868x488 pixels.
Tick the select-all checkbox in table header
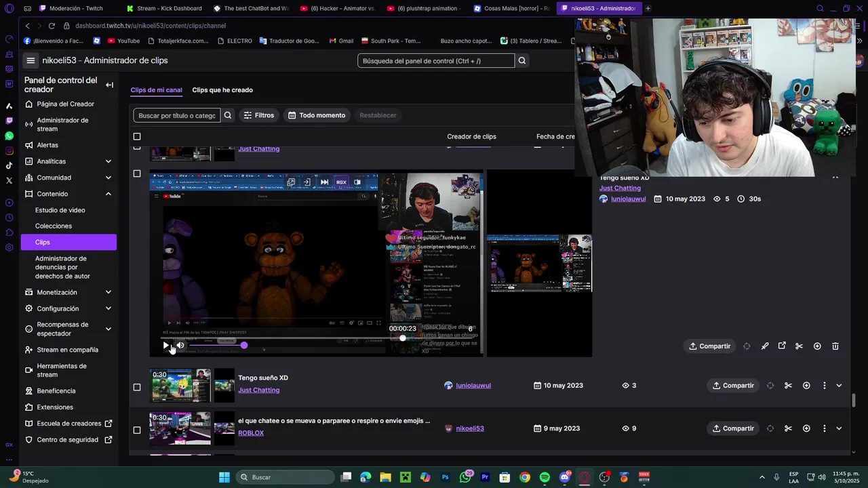click(137, 136)
